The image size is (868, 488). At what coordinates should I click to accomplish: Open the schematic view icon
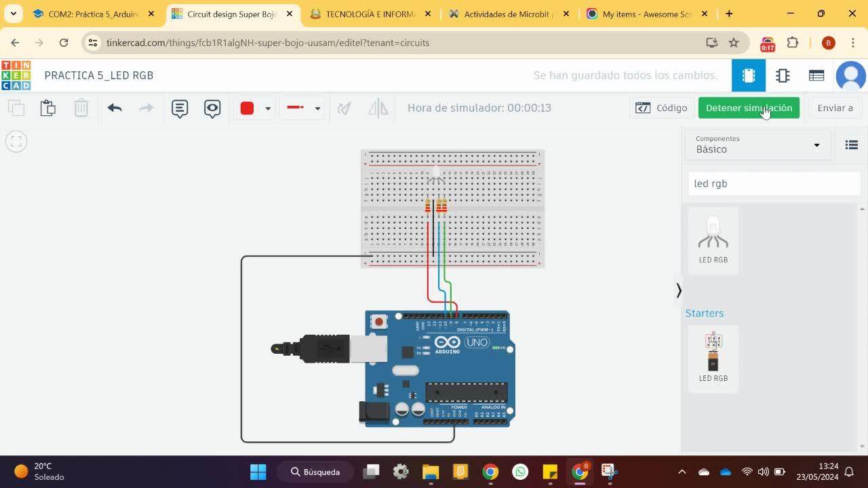783,75
